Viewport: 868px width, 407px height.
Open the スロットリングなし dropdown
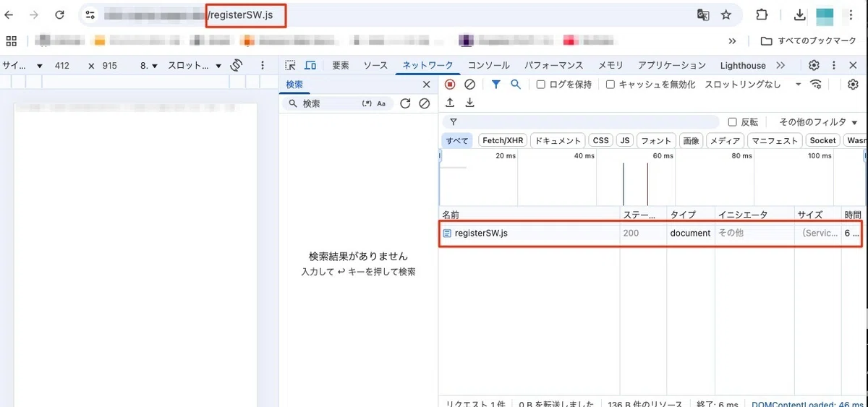point(752,85)
